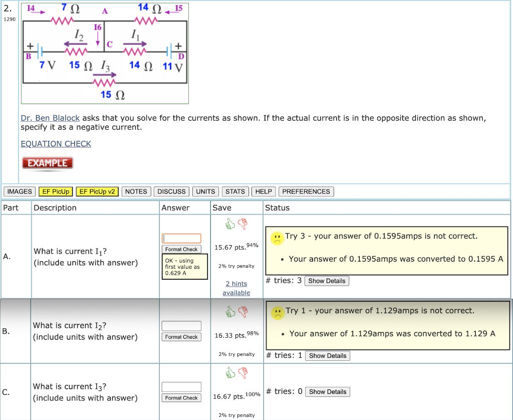
Task: Open the DISCUSS button
Action: [x=171, y=191]
